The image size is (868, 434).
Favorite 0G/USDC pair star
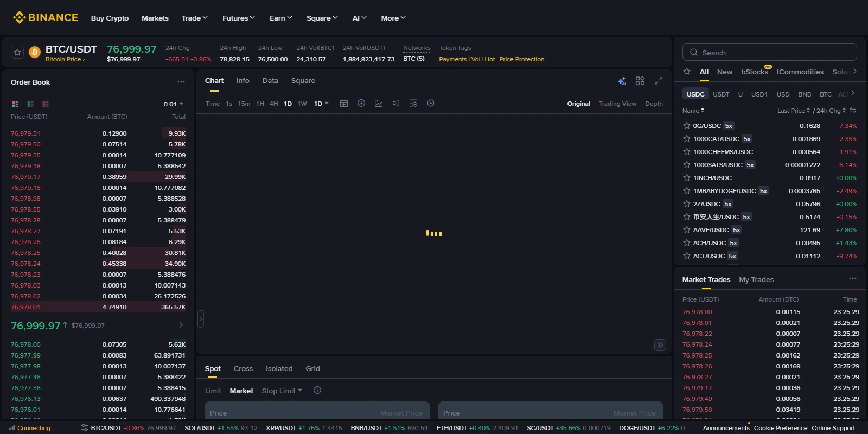point(687,125)
